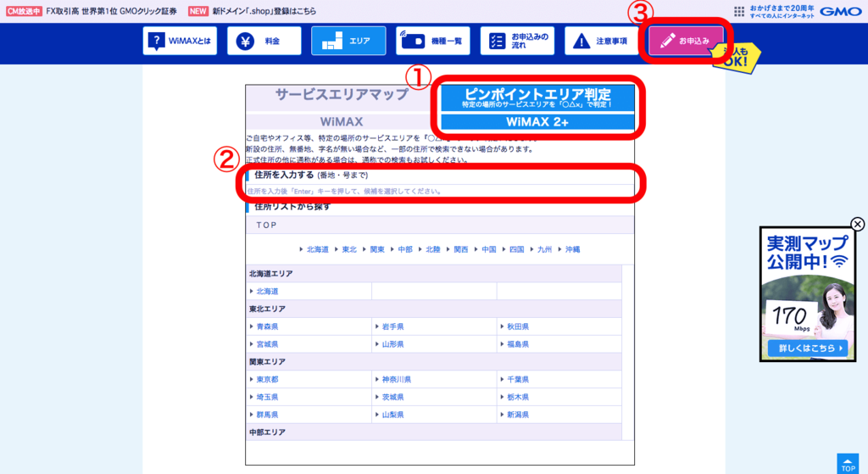
Task: Open the GMO services grid icon
Action: 739,11
